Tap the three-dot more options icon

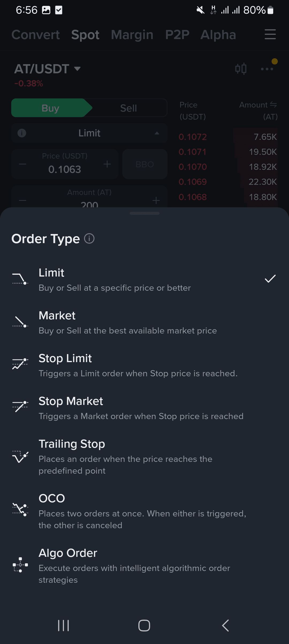pyautogui.click(x=267, y=69)
